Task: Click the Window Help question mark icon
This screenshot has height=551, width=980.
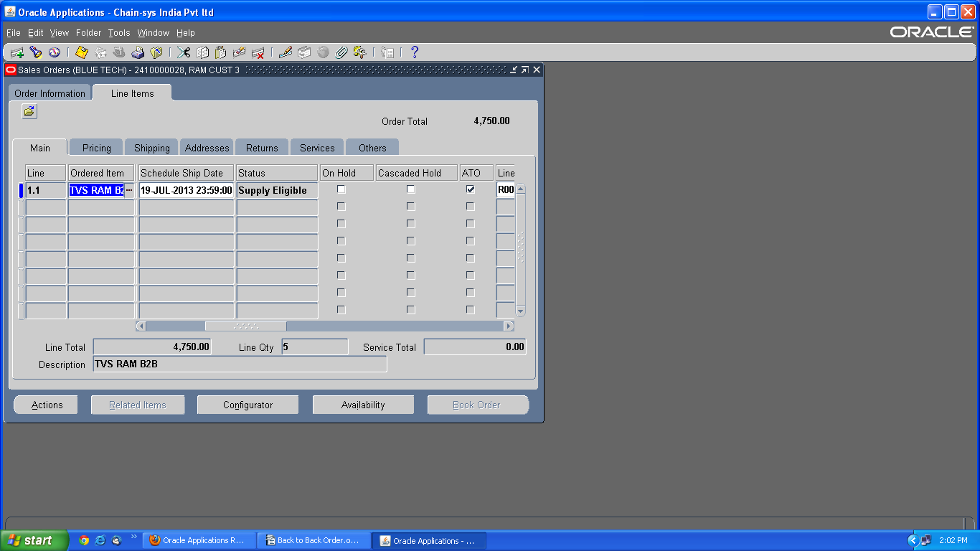Action: [414, 52]
